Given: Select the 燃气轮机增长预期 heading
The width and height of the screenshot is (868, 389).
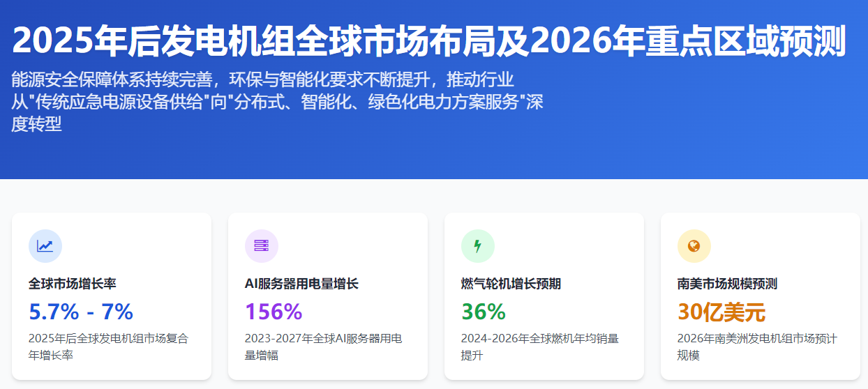Looking at the screenshot, I should click(x=511, y=284).
